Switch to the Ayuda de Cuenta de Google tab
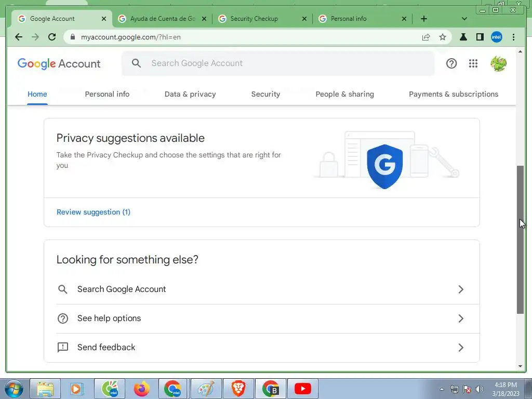The width and height of the screenshot is (532, 399). [x=158, y=19]
